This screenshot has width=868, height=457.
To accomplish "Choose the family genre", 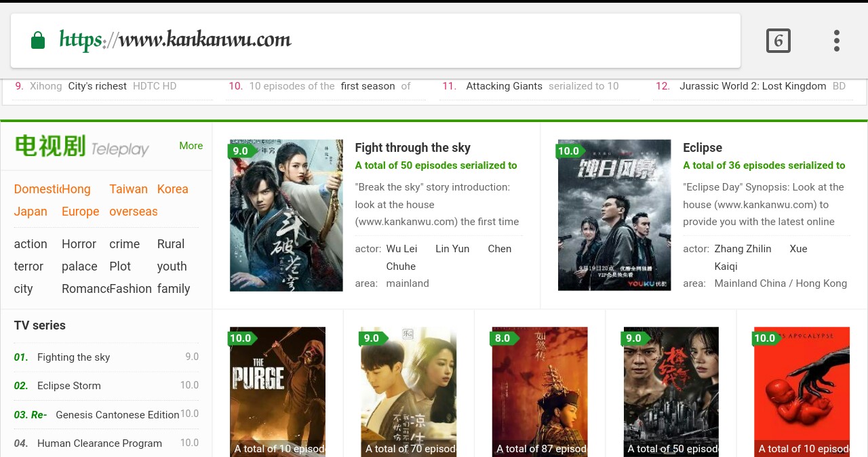I will click(174, 289).
